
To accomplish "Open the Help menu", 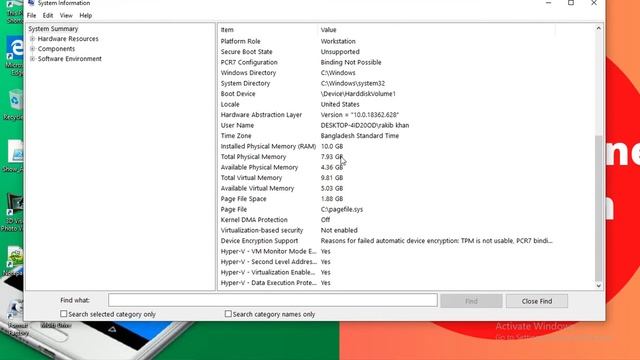I will [85, 16].
